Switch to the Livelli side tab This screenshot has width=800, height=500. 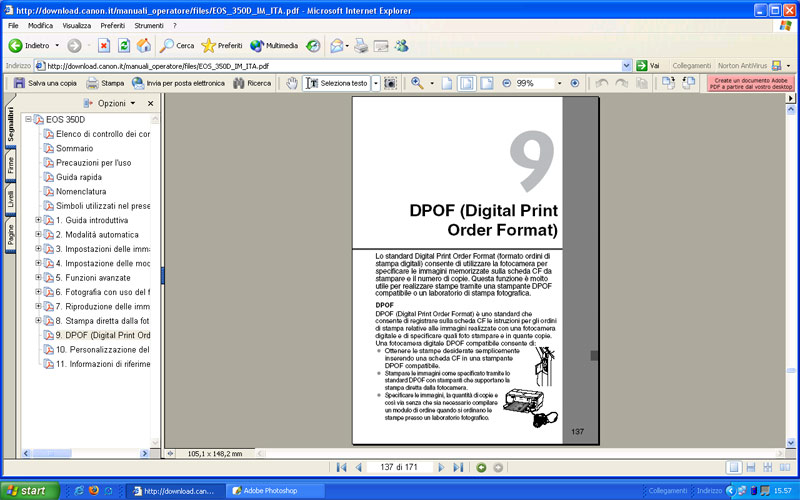pyautogui.click(x=10, y=199)
